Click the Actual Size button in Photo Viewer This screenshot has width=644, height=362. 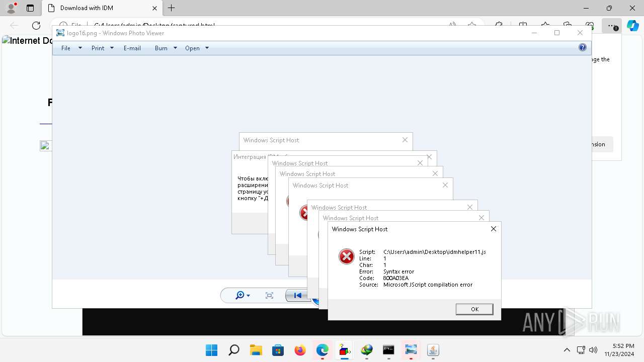pyautogui.click(x=269, y=296)
